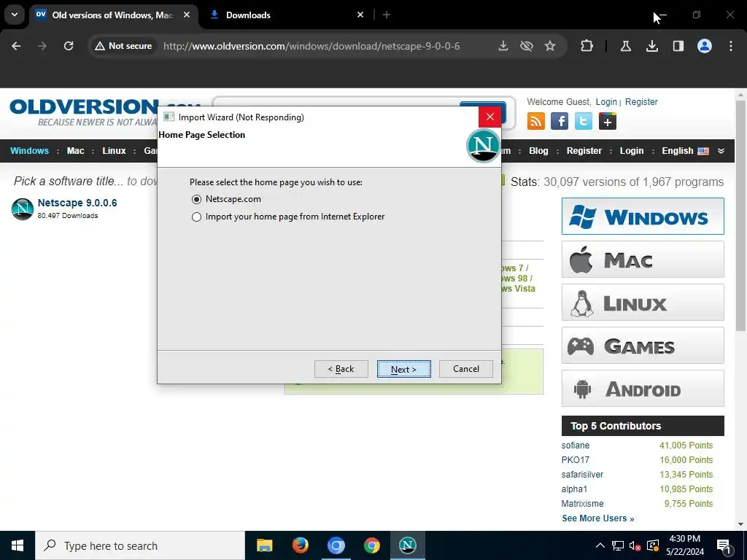Open the Windows Start menu
The width and height of the screenshot is (747, 560).
(x=18, y=545)
